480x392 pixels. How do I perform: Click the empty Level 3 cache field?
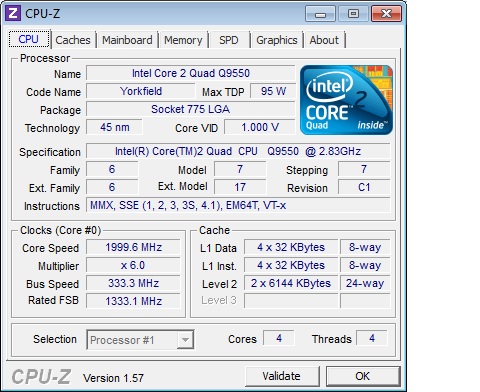(x=291, y=301)
